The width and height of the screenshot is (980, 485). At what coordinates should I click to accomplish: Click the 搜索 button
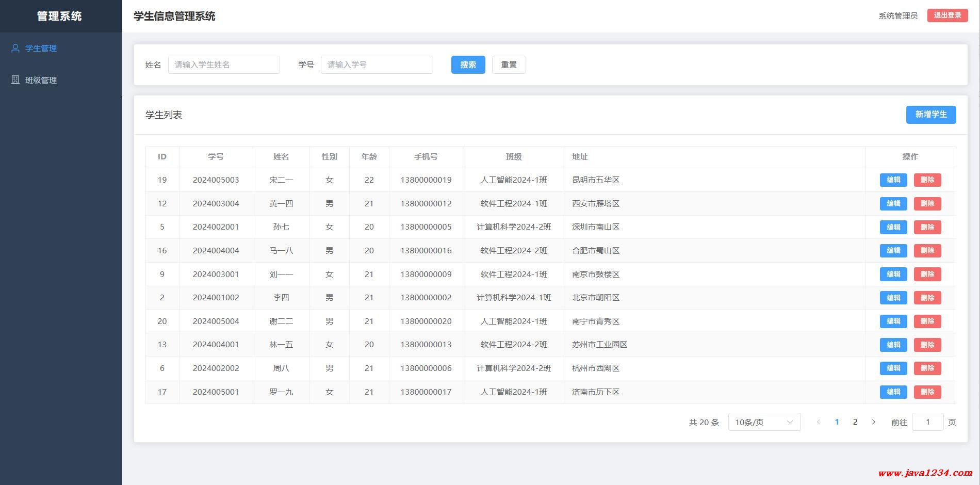468,64
